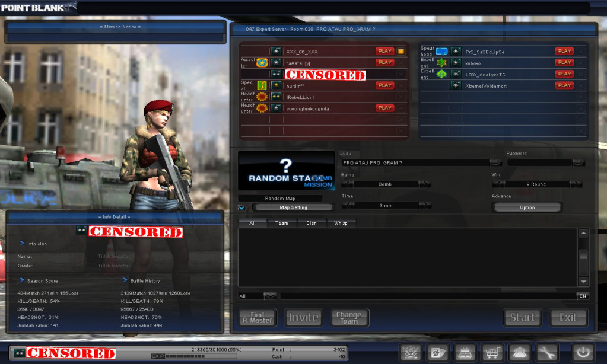Select previous Game mode with left arrow
This screenshot has height=364, width=607.
[x=348, y=184]
